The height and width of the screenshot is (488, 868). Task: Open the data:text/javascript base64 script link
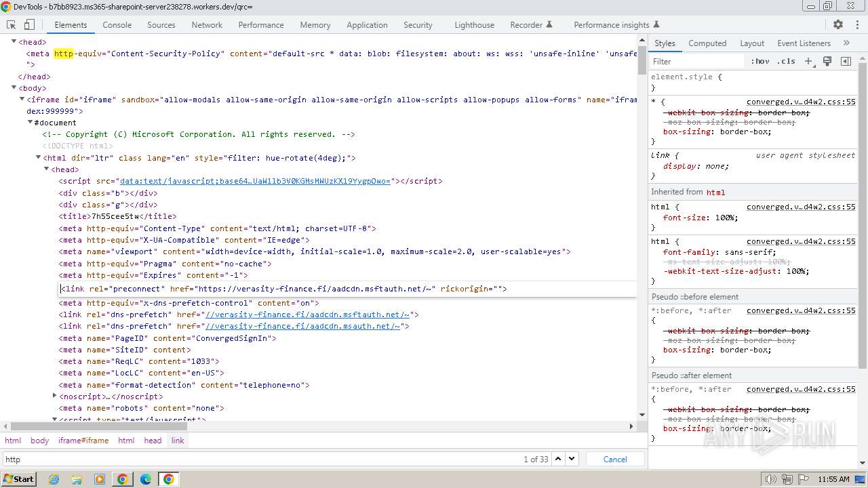255,181
